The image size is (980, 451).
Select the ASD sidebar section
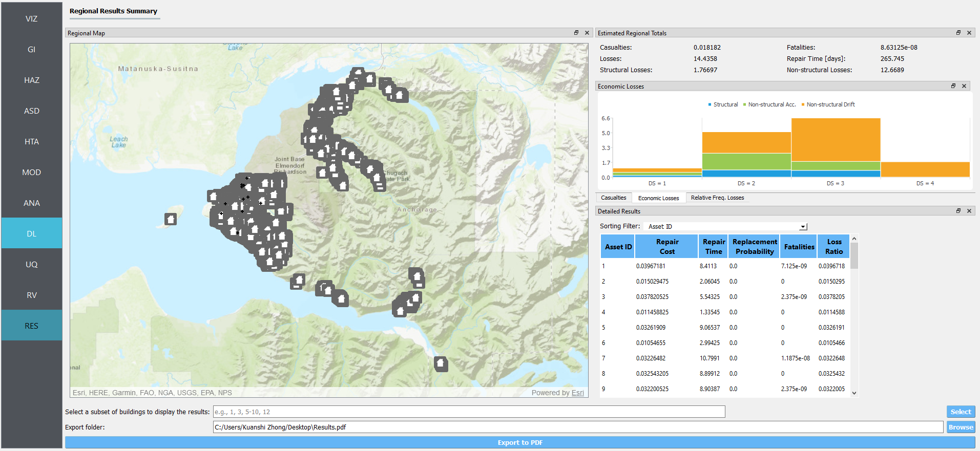pos(32,111)
